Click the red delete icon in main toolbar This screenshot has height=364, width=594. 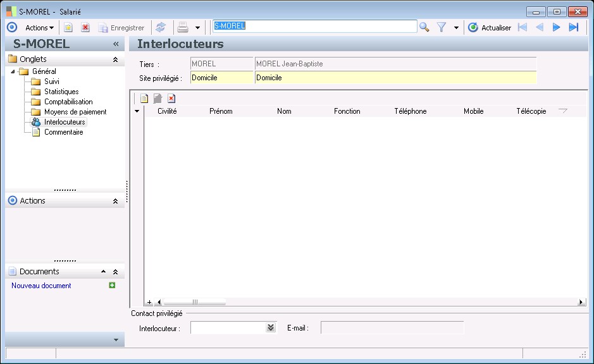coord(85,28)
